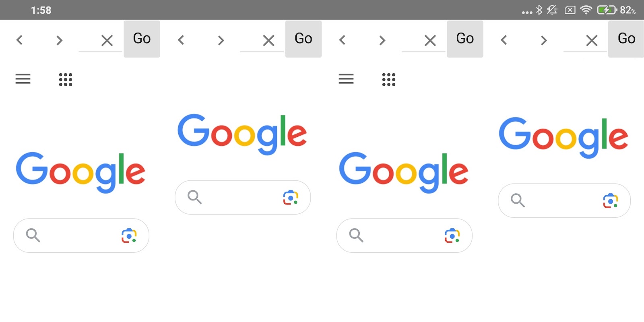Open the Google apps grid in the leftmost pane
Image resolution: width=644 pixels, height=322 pixels.
click(x=66, y=79)
